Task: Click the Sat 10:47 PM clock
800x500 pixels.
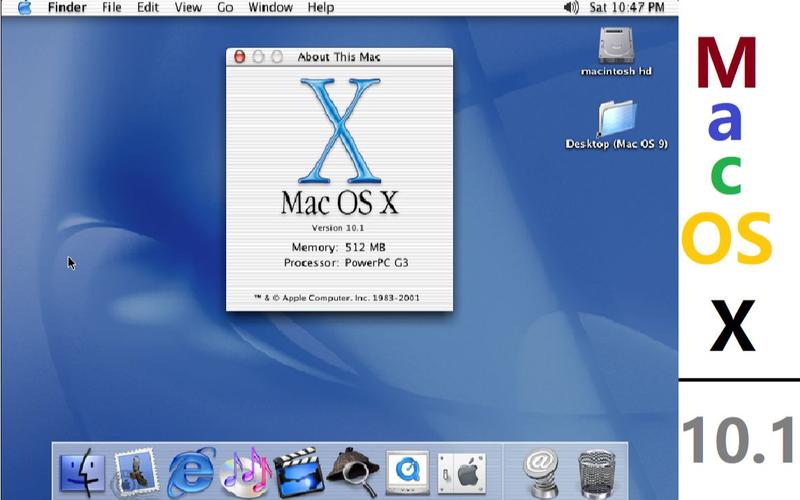Action: pos(627,8)
